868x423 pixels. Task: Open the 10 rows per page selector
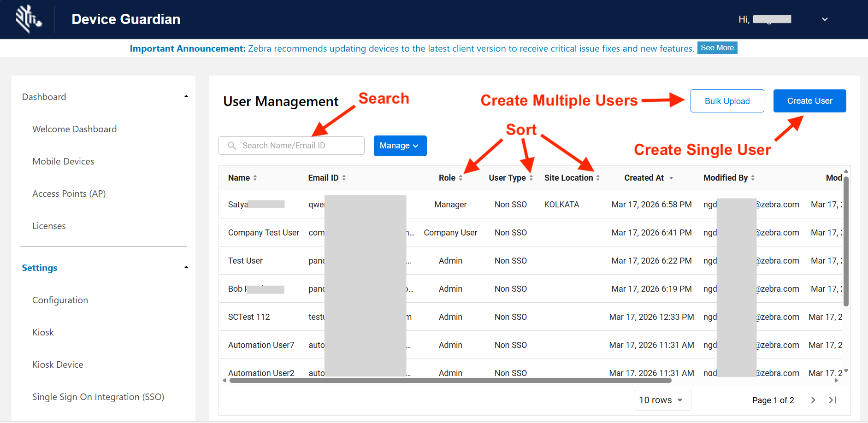662,400
